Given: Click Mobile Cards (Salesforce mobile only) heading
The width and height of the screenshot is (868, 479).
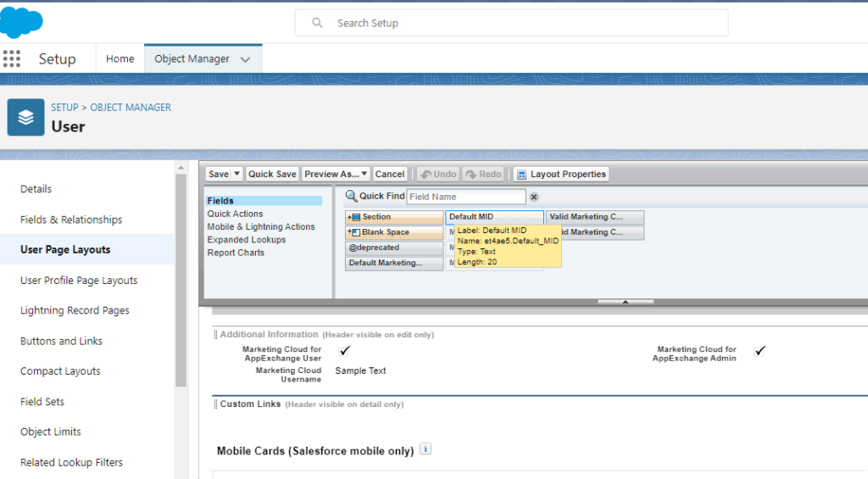Looking at the screenshot, I should (x=315, y=451).
